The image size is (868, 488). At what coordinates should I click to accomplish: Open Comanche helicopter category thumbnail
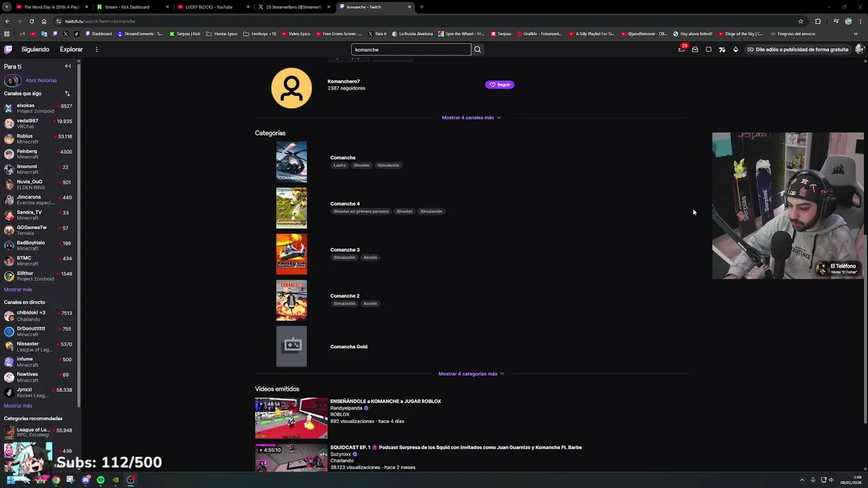[292, 162]
